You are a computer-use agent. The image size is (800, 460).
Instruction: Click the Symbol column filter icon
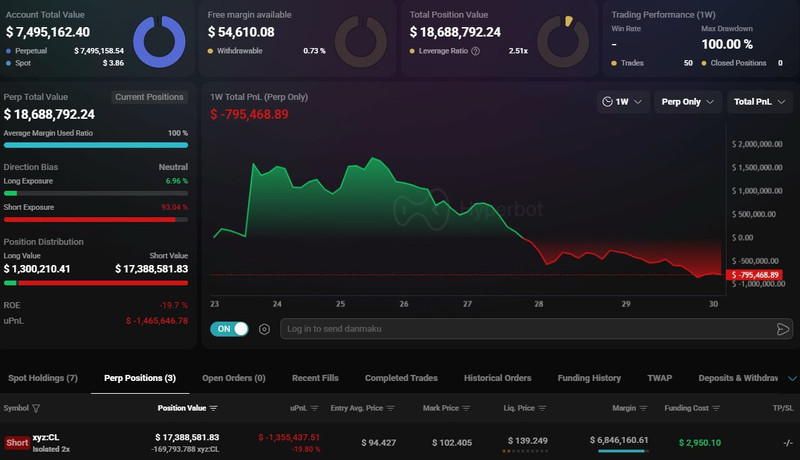coord(37,408)
